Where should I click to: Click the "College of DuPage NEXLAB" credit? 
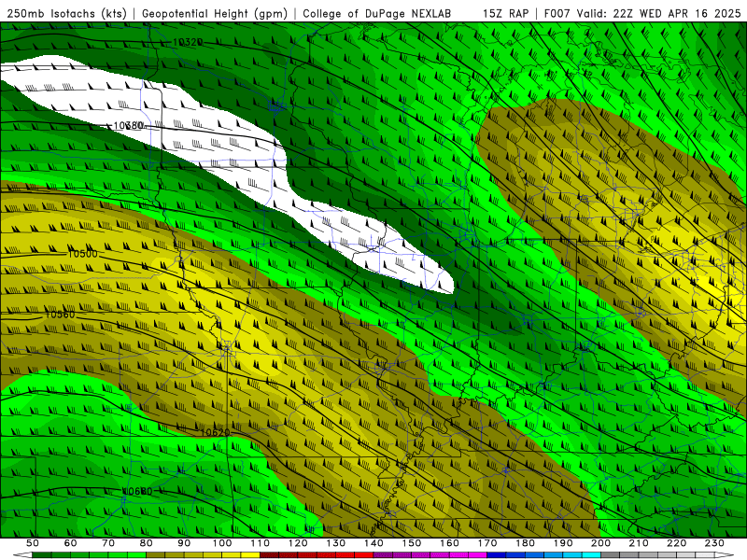[376, 13]
